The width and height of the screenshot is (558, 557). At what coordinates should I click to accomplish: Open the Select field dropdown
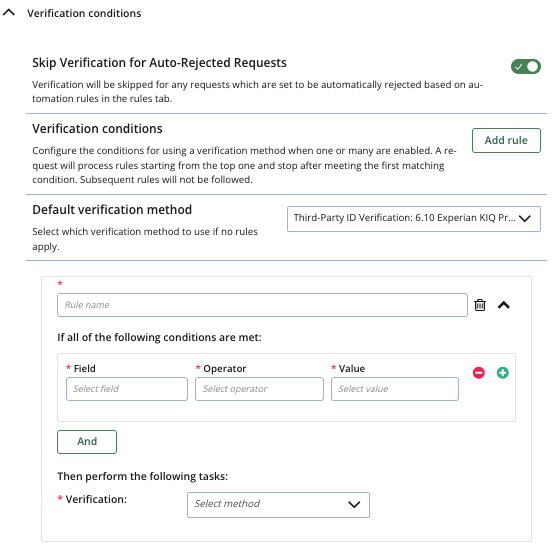[127, 389]
